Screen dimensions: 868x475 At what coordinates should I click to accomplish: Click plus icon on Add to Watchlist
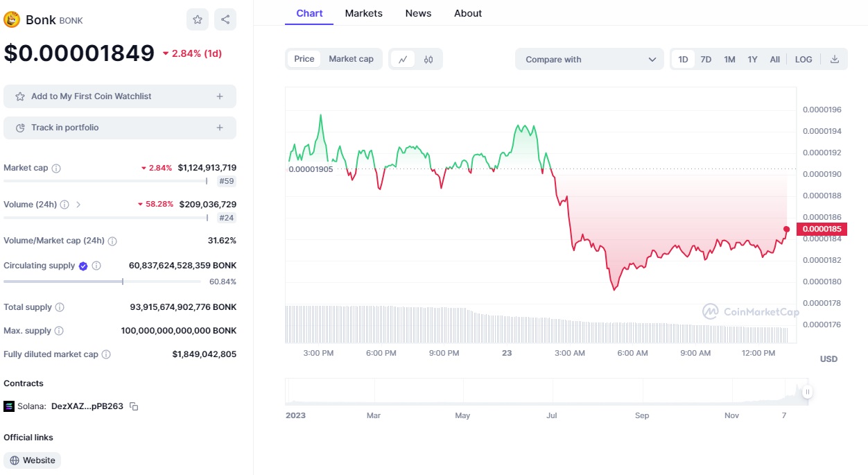[220, 96]
